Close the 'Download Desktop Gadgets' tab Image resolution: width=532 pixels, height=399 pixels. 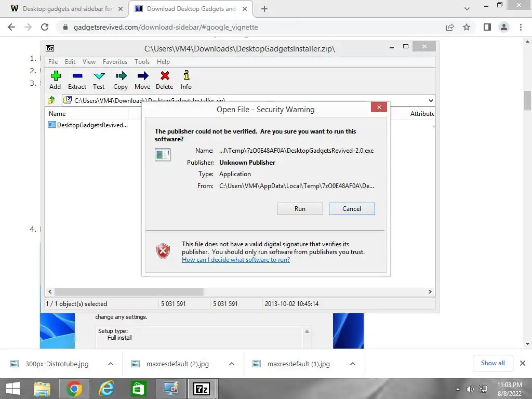(x=245, y=9)
